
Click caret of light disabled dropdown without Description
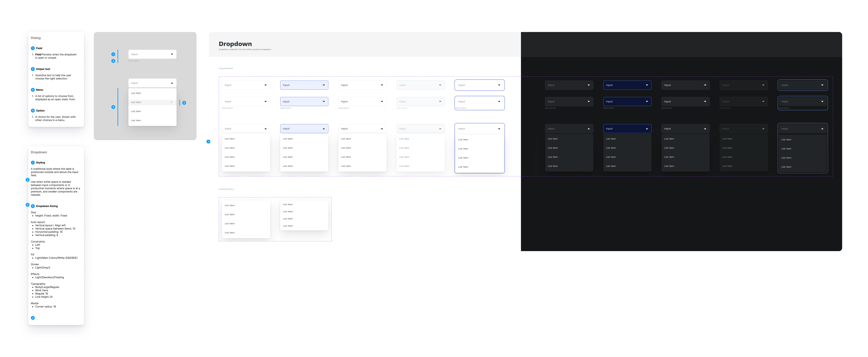tap(440, 85)
